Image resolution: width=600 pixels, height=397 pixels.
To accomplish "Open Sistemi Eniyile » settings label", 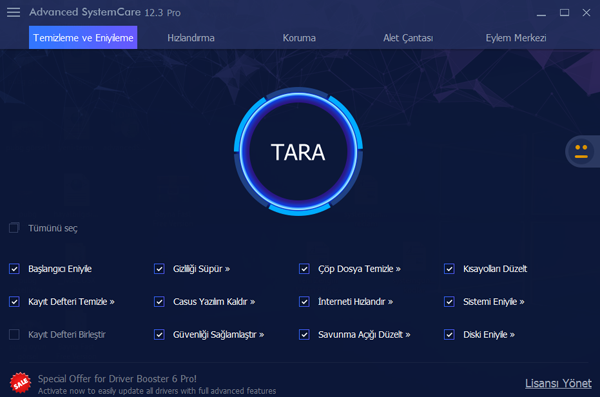I will point(494,302).
